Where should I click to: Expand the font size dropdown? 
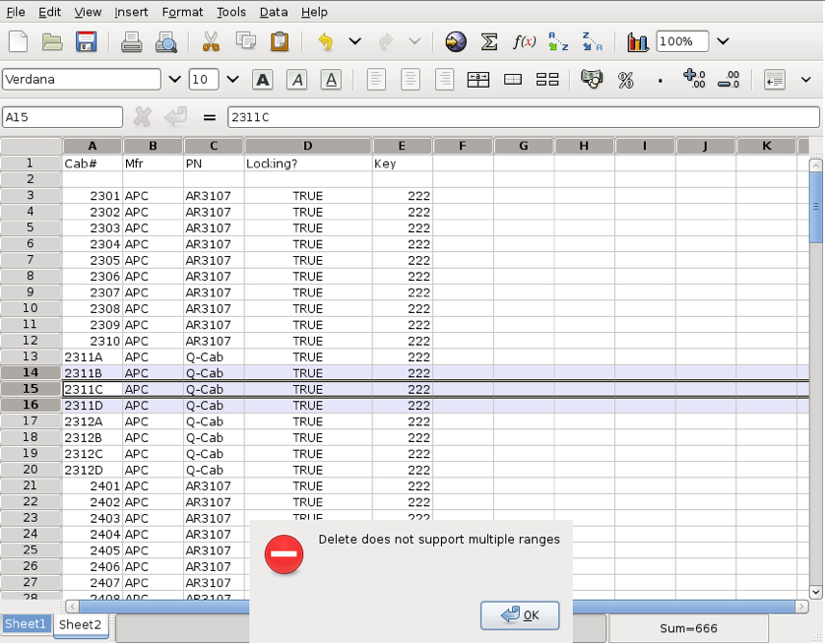(232, 80)
